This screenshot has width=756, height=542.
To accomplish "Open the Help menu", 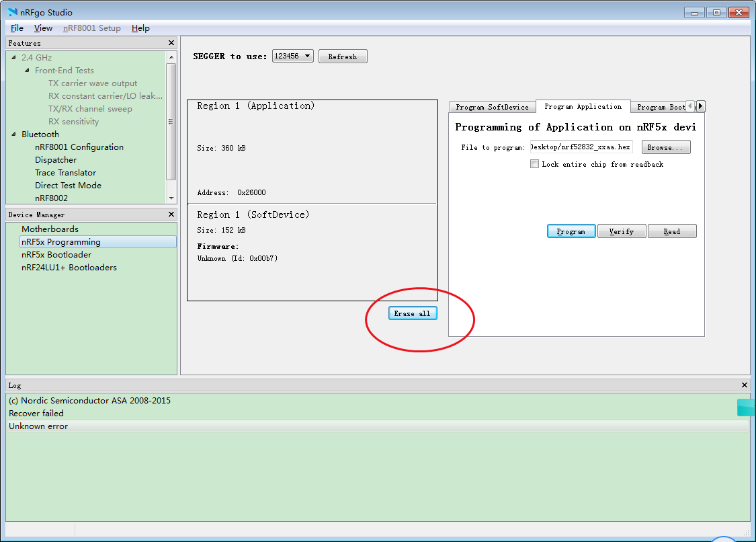I will pos(140,28).
